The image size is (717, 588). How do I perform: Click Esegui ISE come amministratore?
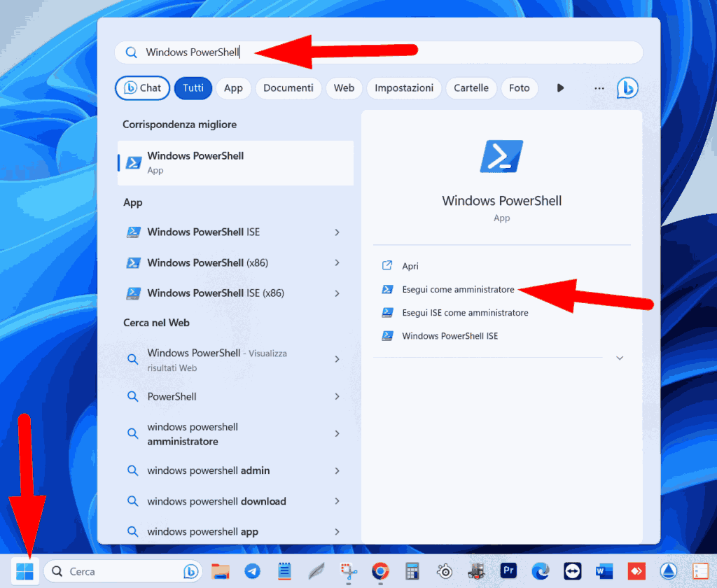tap(465, 313)
